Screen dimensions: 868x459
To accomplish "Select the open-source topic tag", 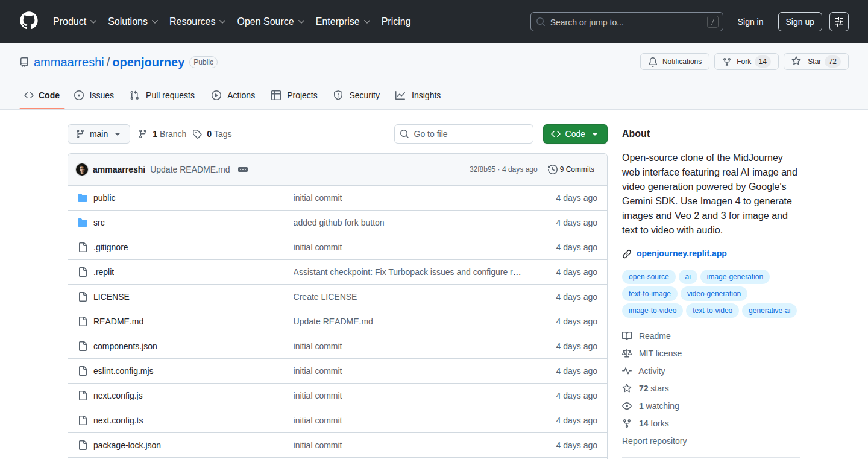I will (x=649, y=277).
